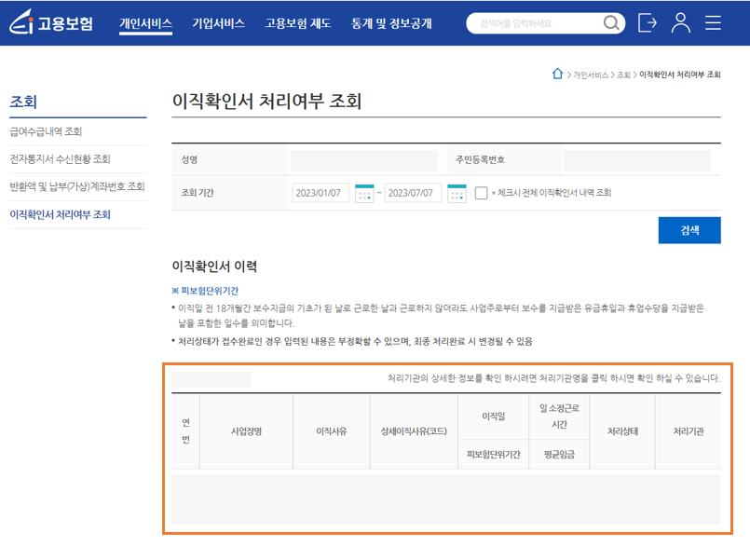Open the 개인서비스 menu
750x560 pixels.
click(143, 23)
